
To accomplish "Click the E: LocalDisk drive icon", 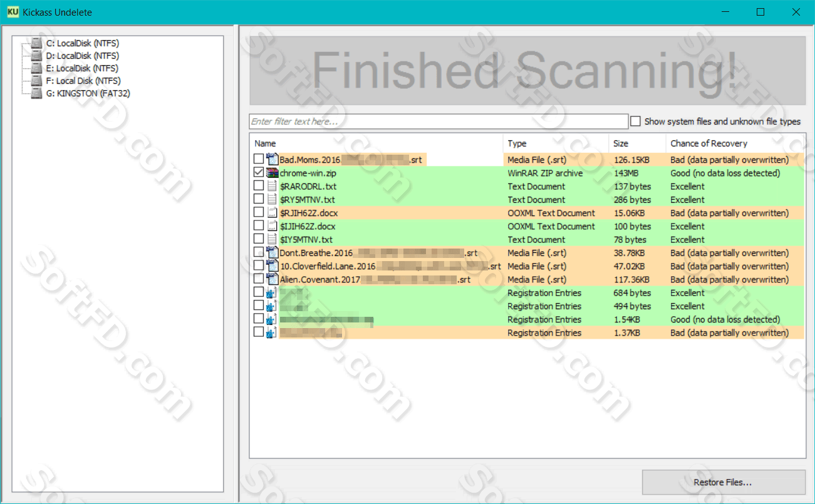I will [36, 68].
